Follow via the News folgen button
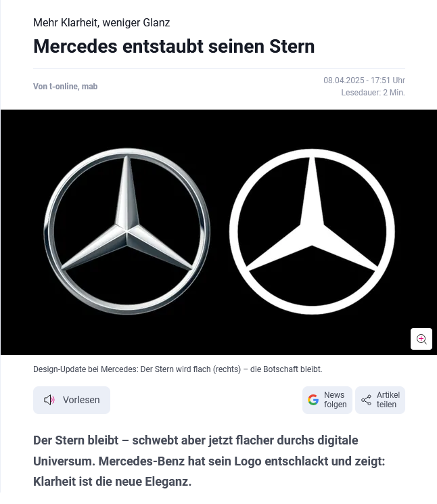Viewport: 437px width, 504px height. pyautogui.click(x=327, y=400)
